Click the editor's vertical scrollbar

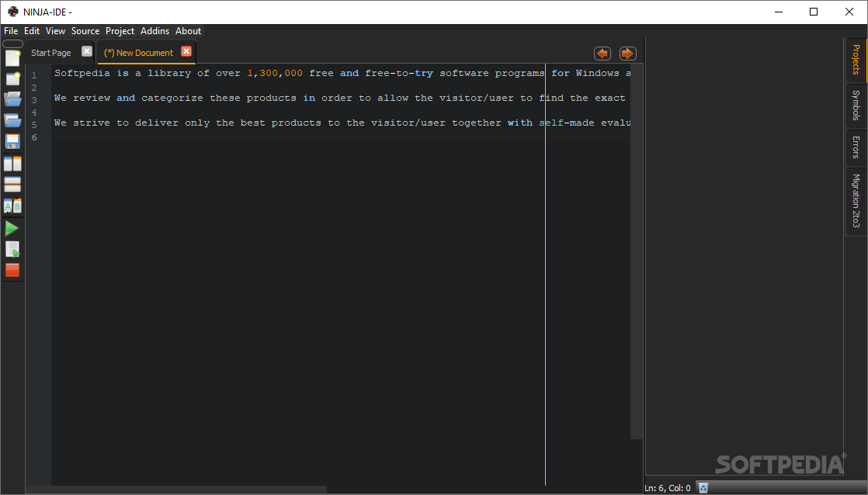(x=637, y=252)
